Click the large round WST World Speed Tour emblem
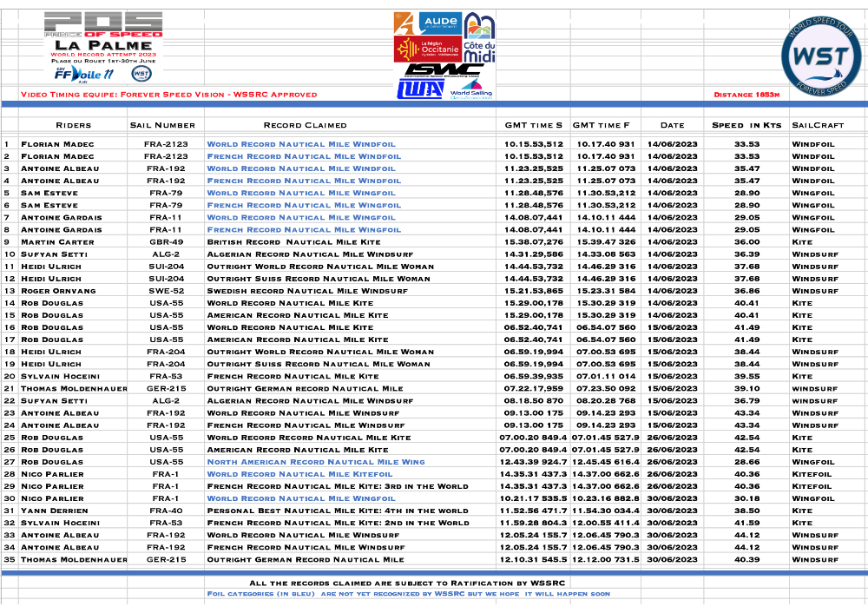868x613 pixels. point(821,56)
